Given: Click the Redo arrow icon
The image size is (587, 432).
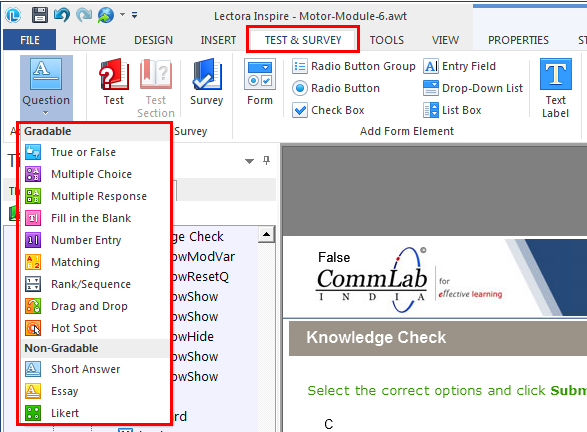Looking at the screenshot, I should (x=84, y=15).
